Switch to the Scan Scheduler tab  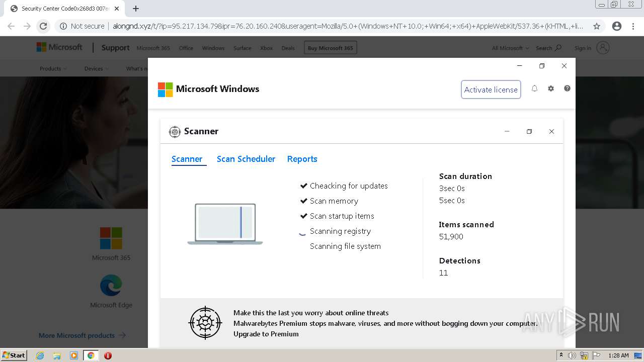pyautogui.click(x=246, y=159)
